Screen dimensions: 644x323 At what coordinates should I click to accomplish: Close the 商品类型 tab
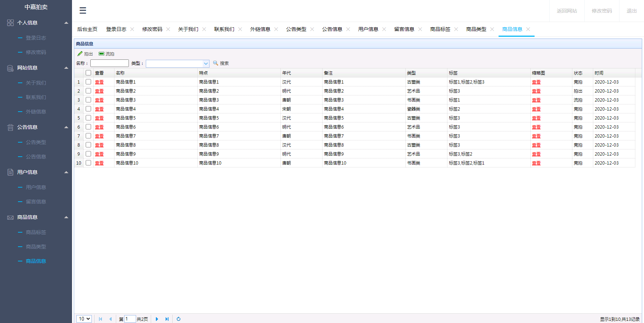492,29
